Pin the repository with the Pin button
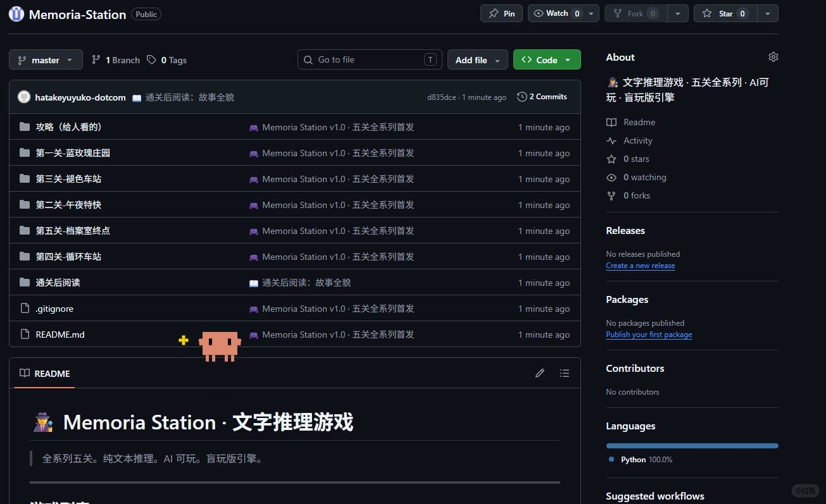Viewport: 826px width, 504px height. [502, 13]
